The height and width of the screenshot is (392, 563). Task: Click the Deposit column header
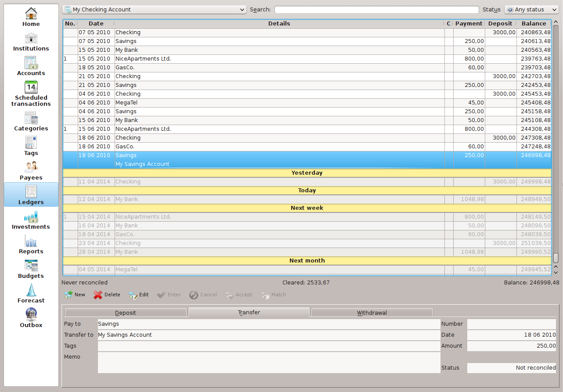[500, 24]
